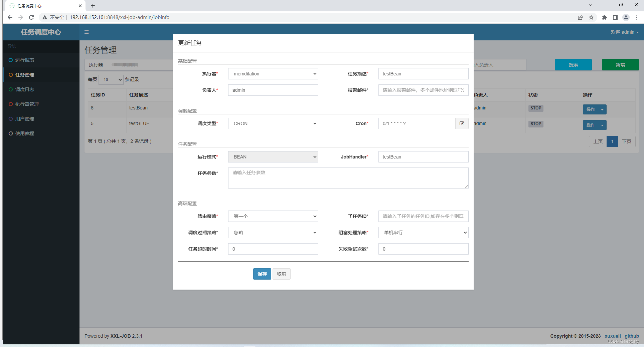Open the 调度过期策略 dropdown showing 忽略
The image size is (644, 347).
coord(273,233)
